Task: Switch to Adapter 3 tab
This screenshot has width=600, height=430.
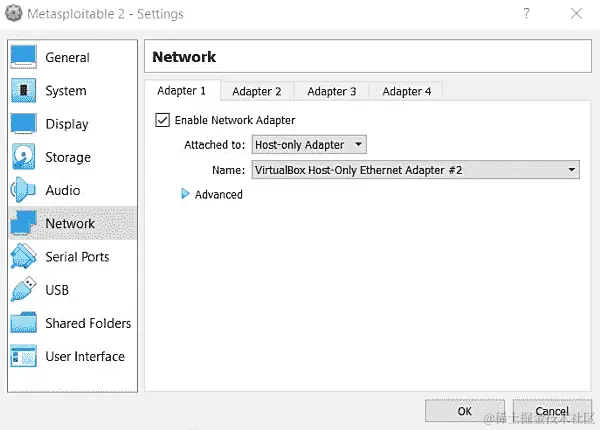Action: (331, 91)
